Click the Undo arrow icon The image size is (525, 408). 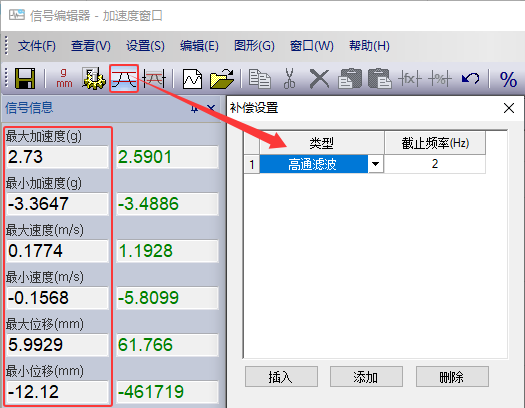click(x=470, y=79)
